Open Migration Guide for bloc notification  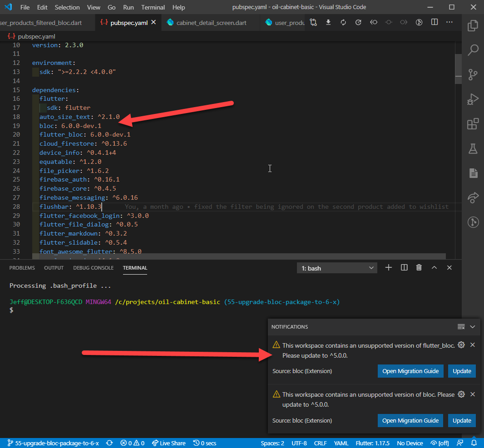(410, 421)
